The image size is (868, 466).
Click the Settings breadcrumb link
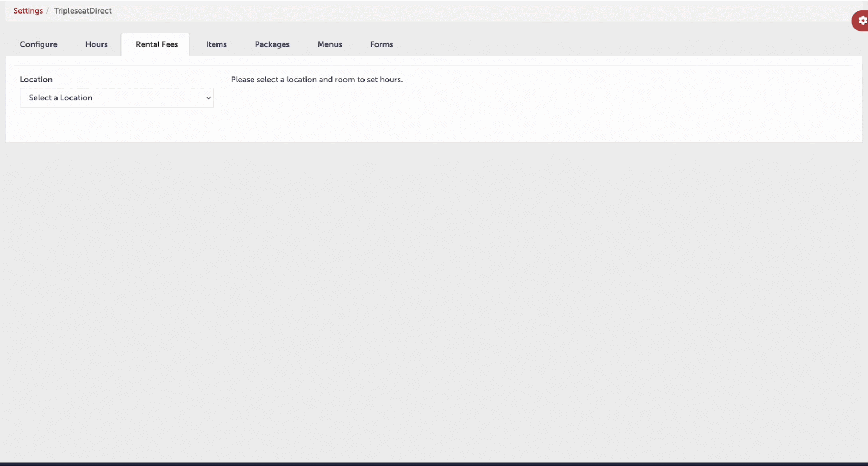(28, 11)
